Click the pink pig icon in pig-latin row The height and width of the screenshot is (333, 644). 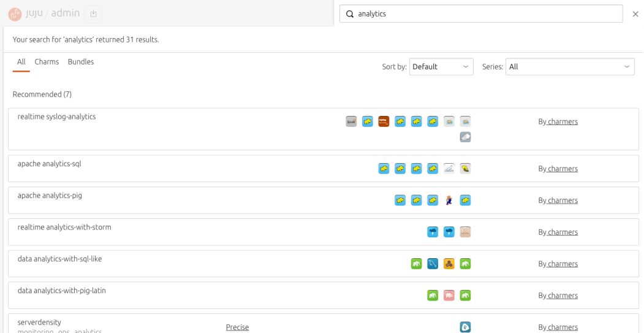[x=449, y=295]
